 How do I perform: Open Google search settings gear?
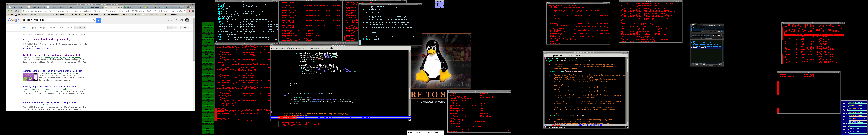(185, 28)
